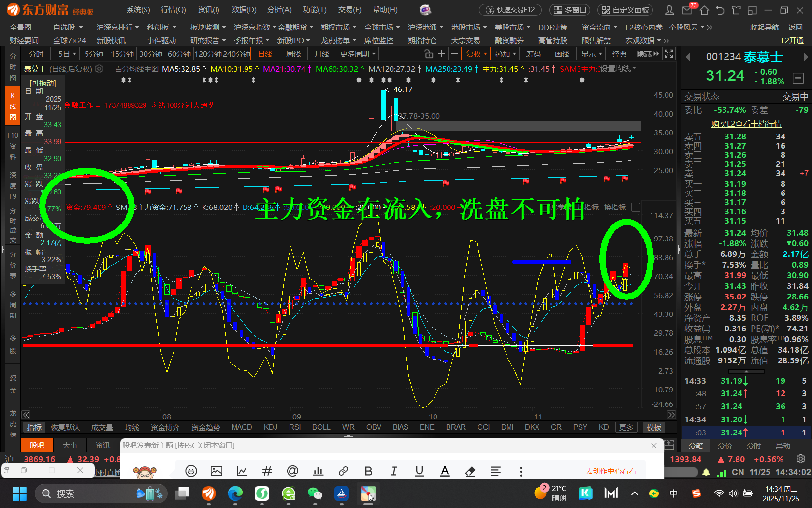Insert emoji in post editor
The image size is (812, 508).
coord(191,471)
